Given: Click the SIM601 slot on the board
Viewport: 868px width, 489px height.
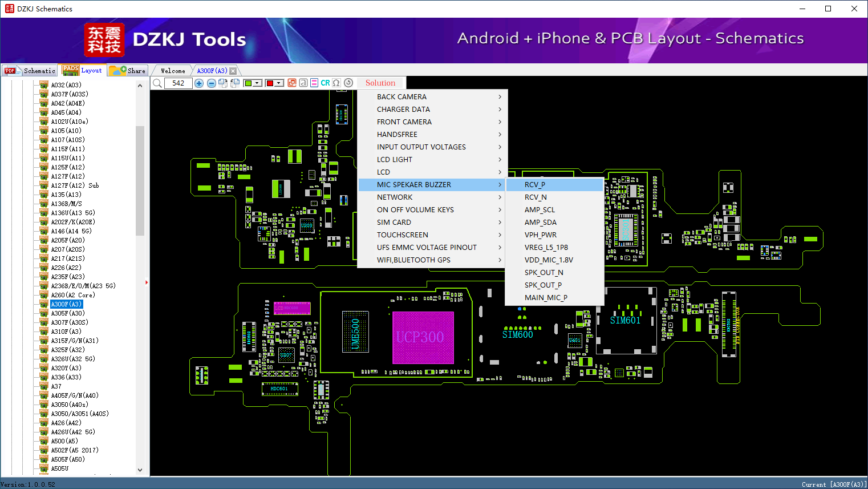Looking at the screenshot, I should pyautogui.click(x=625, y=321).
